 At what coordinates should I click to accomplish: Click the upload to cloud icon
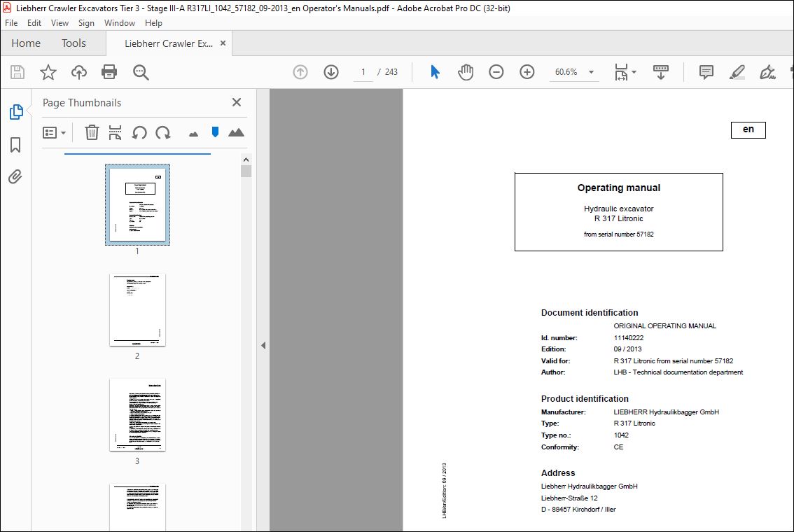pyautogui.click(x=78, y=72)
